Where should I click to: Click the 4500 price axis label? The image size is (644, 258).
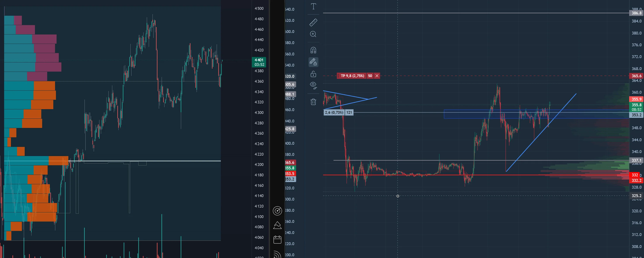tap(259, 9)
